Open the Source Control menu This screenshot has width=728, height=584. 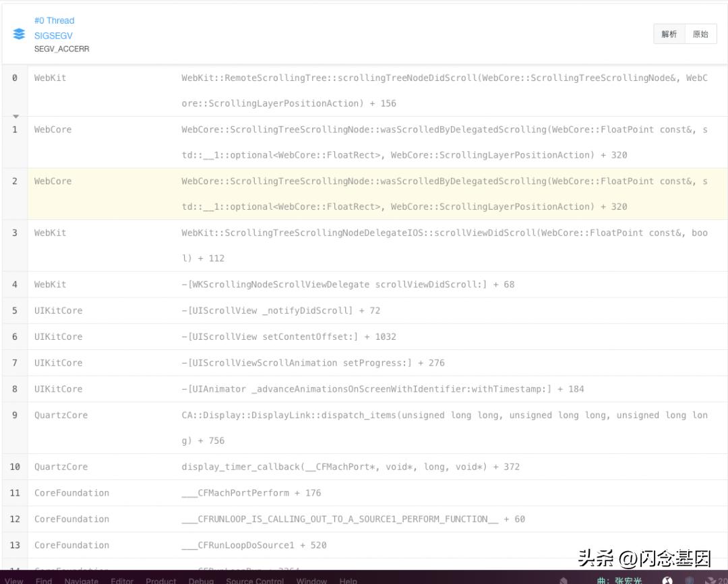[x=254, y=581]
